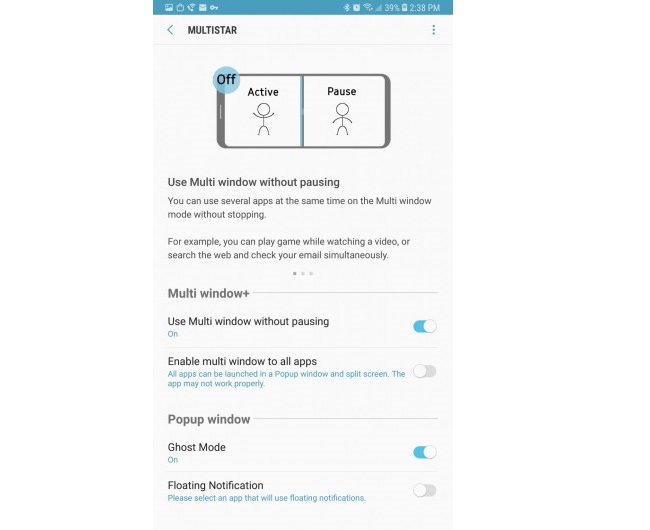
Task: Disable the Use Multi window without pausing switch
Action: 425,326
